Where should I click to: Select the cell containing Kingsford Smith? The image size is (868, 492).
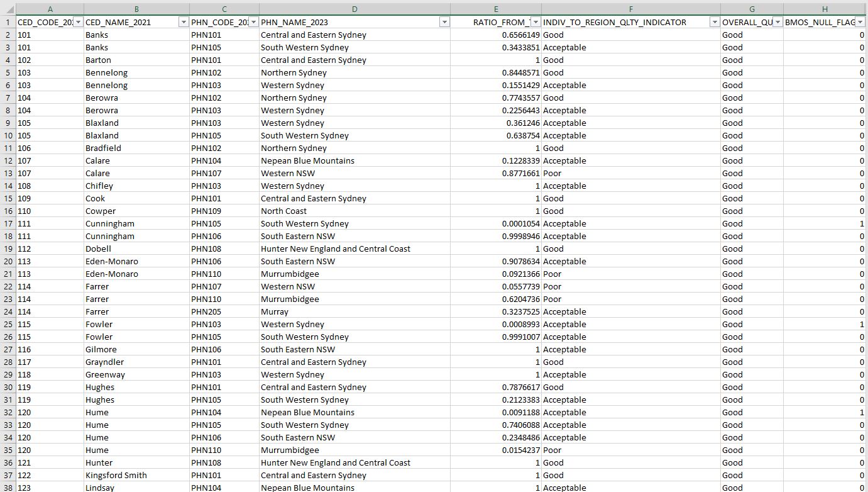coord(136,475)
